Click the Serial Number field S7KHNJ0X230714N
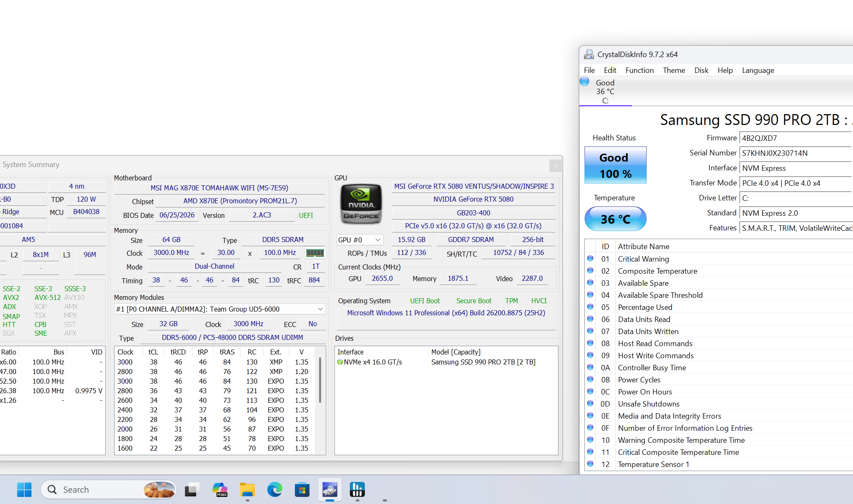The image size is (853, 504). [796, 153]
